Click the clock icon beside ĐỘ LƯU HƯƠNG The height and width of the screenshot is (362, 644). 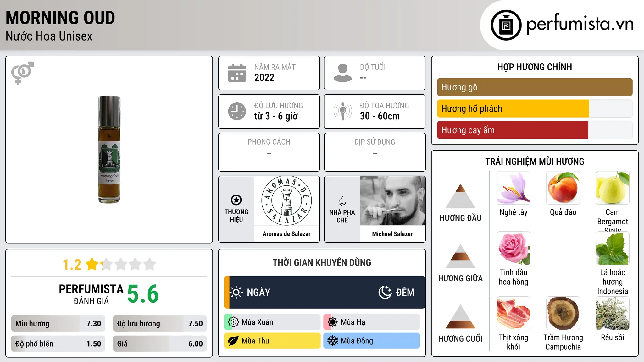coord(237,111)
